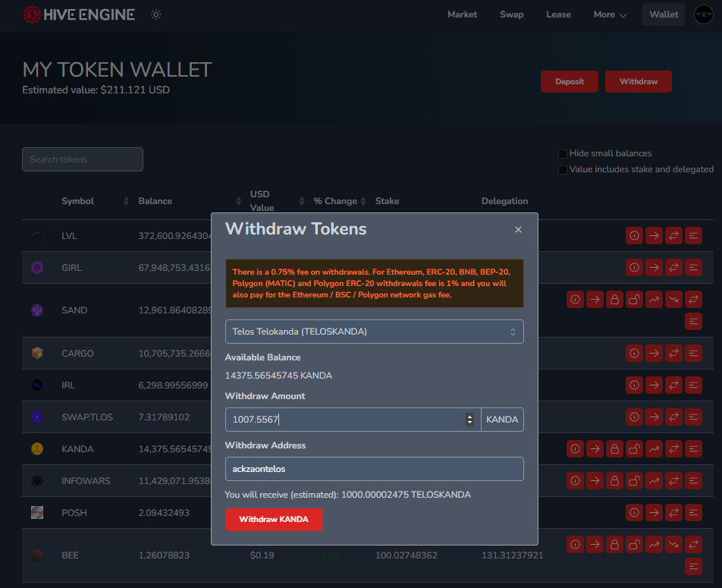Unstake KANDA using the open-lock icon

point(634,449)
